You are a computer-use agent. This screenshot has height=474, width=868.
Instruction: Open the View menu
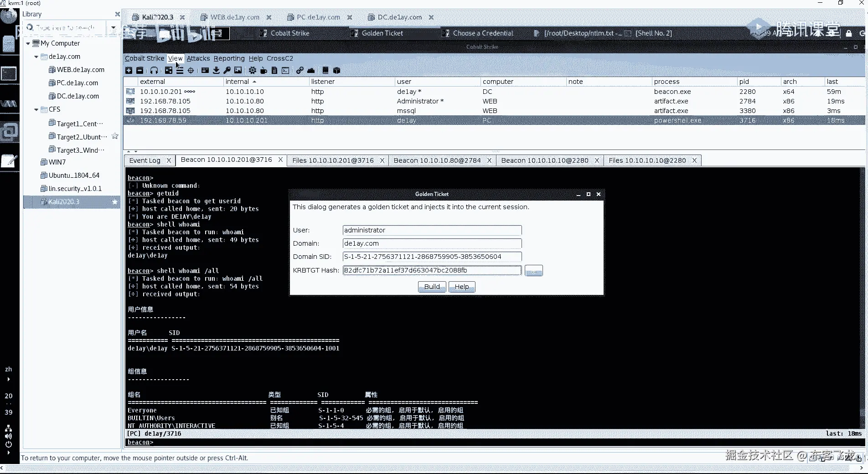[x=175, y=58]
